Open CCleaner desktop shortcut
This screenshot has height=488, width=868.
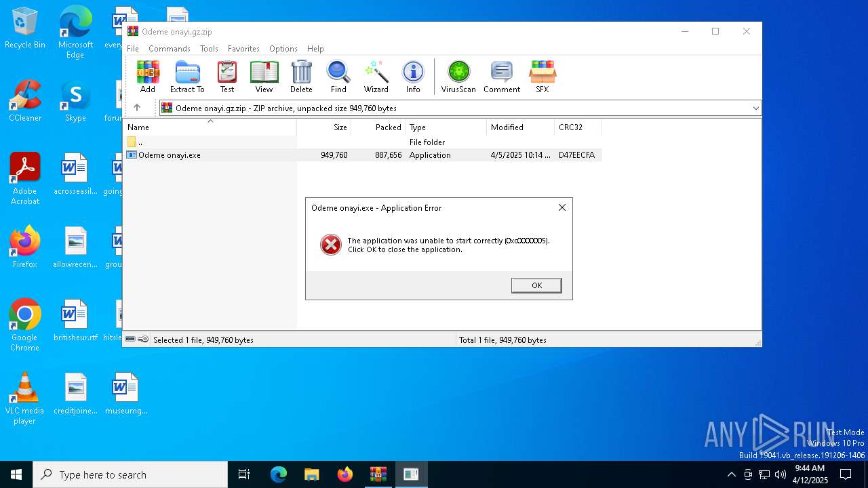point(25,101)
